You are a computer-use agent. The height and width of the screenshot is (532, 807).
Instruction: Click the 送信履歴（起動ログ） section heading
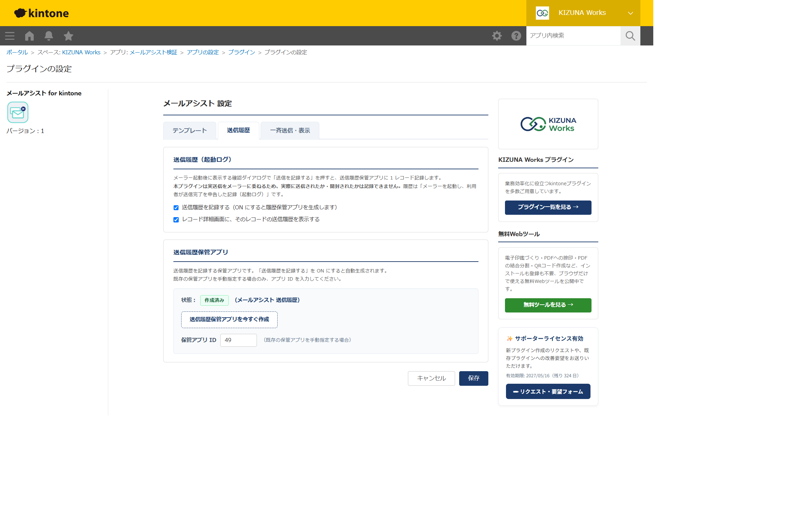[x=202, y=159]
